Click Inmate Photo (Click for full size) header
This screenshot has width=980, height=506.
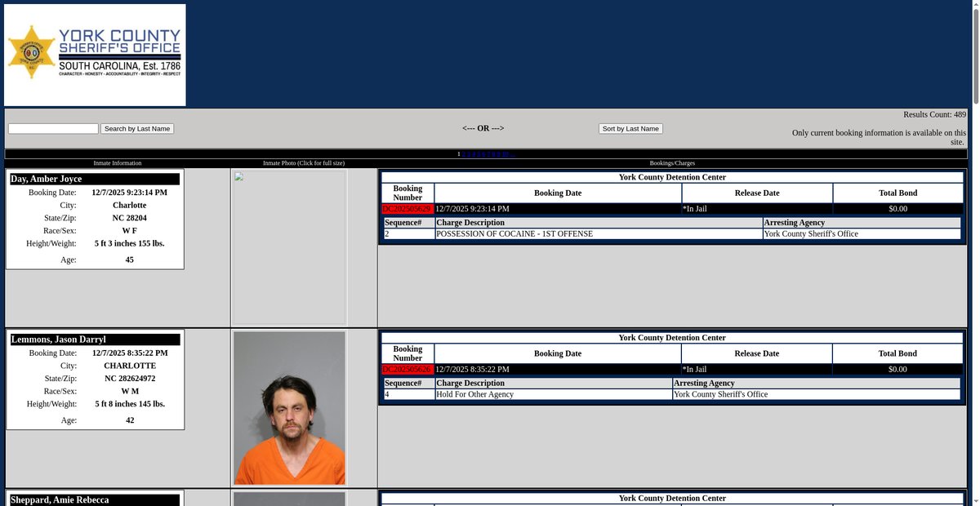tap(304, 163)
